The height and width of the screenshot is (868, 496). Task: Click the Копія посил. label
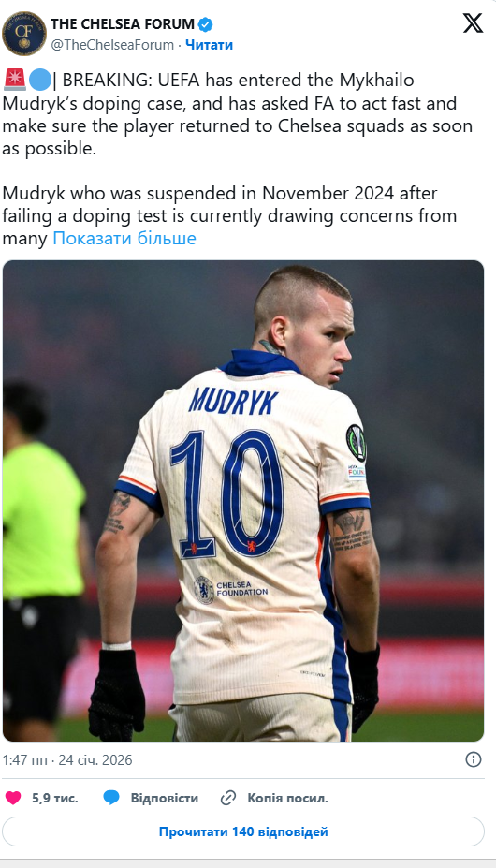(x=288, y=798)
